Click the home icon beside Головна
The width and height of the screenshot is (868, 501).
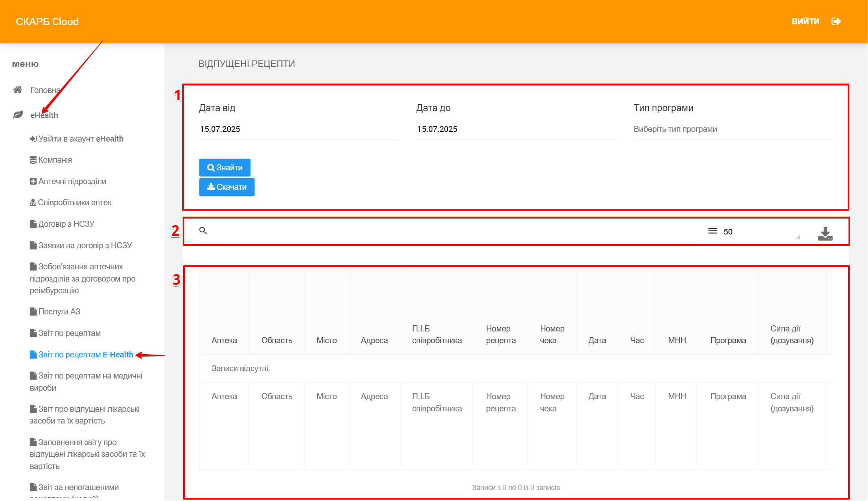click(x=17, y=90)
